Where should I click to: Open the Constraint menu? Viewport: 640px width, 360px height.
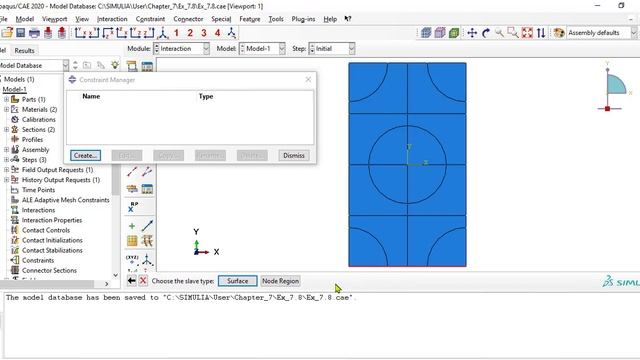coord(150,19)
